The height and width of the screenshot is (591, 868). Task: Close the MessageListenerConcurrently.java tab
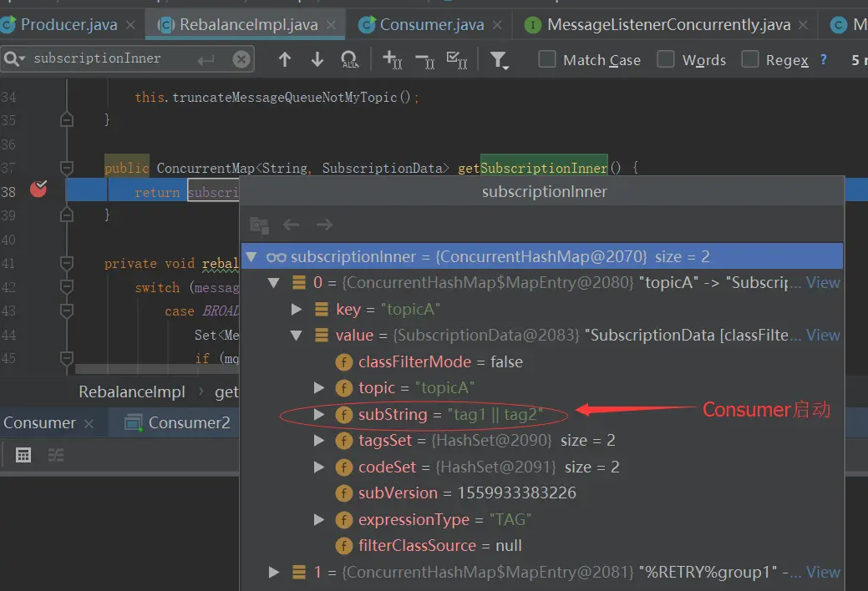[x=803, y=25]
